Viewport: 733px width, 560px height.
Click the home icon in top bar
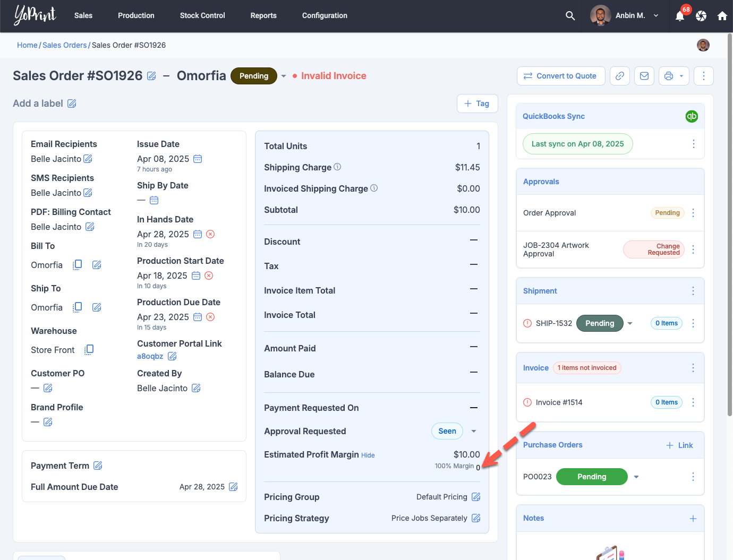pyautogui.click(x=722, y=16)
